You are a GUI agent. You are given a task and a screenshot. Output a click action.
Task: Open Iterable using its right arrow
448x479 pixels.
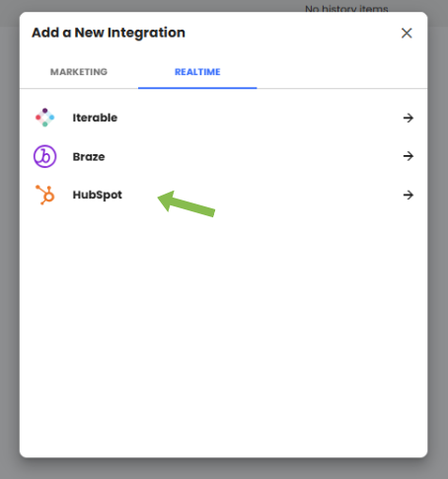coord(409,118)
